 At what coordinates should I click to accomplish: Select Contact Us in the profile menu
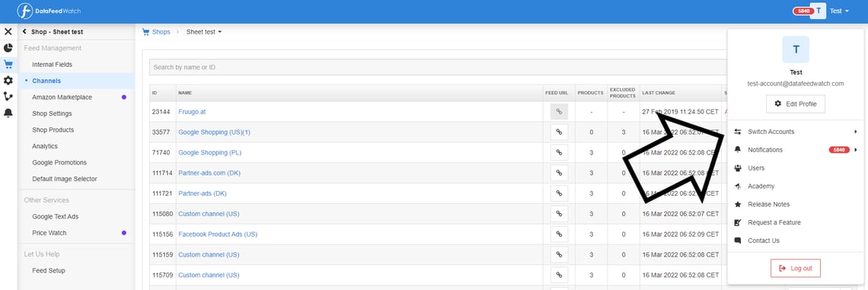pos(764,241)
